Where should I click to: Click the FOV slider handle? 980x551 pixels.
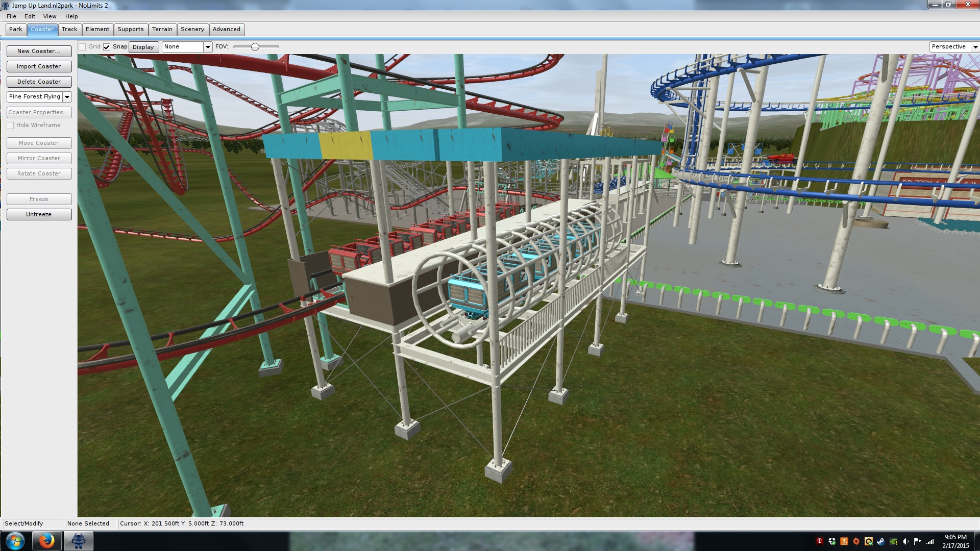(255, 47)
